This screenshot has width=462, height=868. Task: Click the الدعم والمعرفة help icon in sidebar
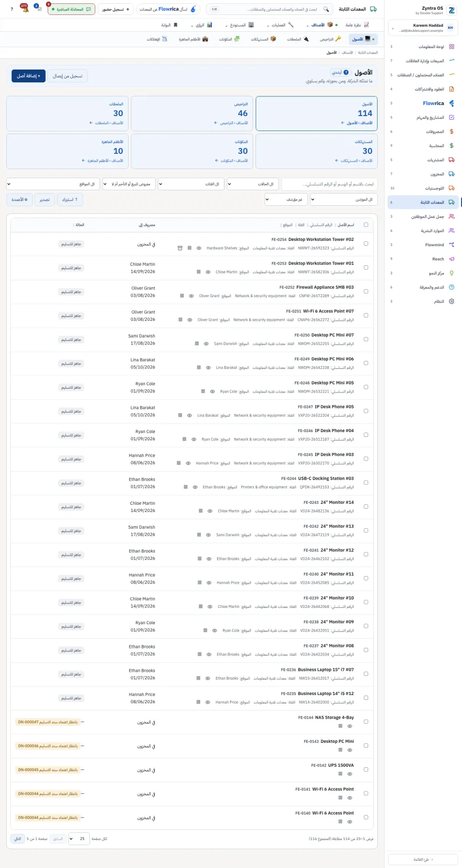click(451, 287)
